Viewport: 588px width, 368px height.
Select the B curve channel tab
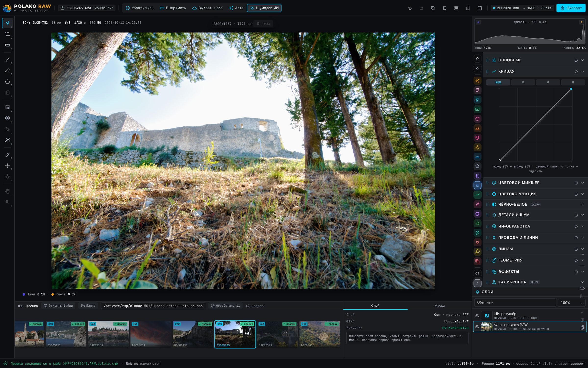(x=573, y=82)
